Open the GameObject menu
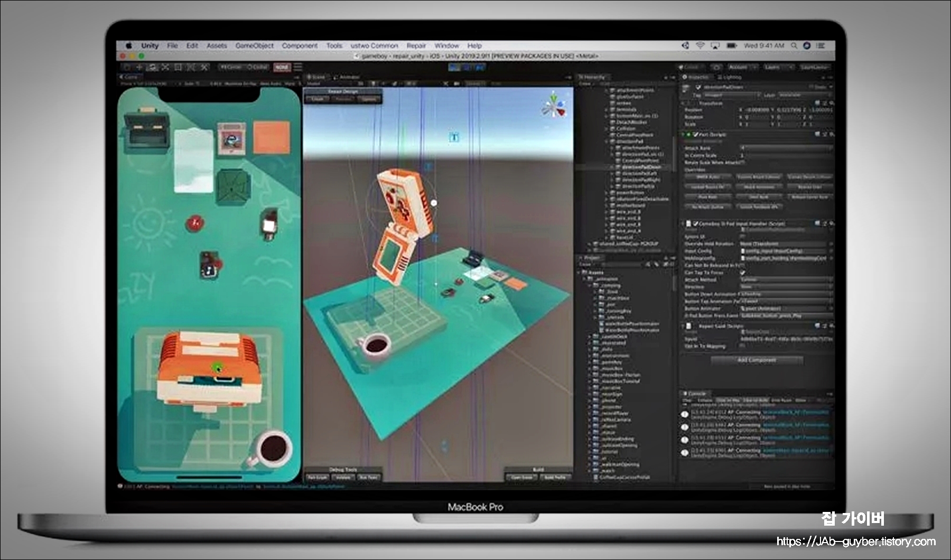Viewport: 951px width, 560px height. tap(254, 45)
